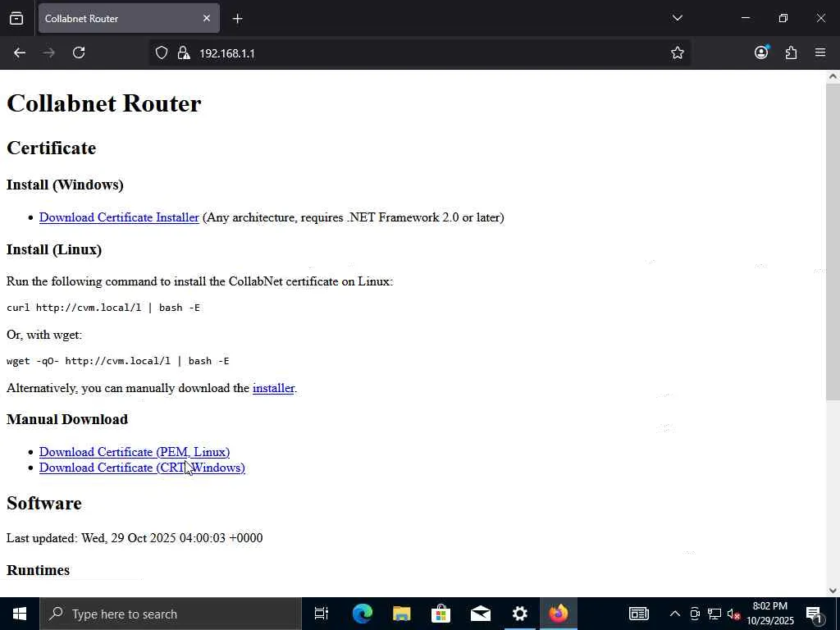
Task: Click Download Certificate Installer link
Action: (119, 217)
